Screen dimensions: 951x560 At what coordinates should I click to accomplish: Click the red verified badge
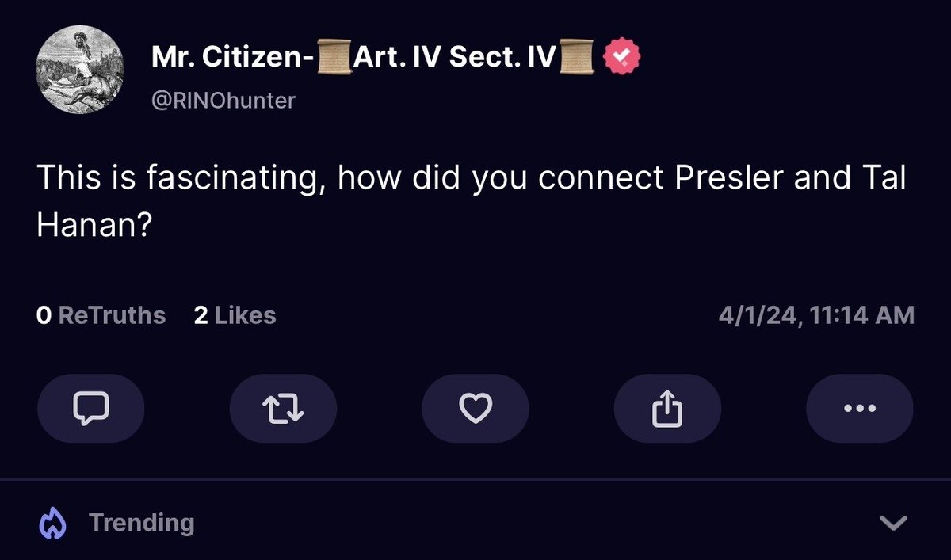[x=623, y=58]
